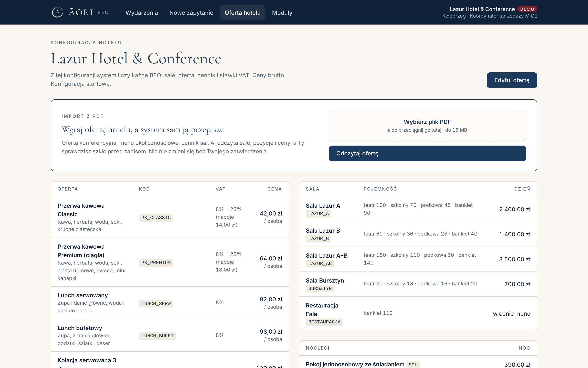
Task: Click the SGL room type tag
Action: click(x=413, y=365)
